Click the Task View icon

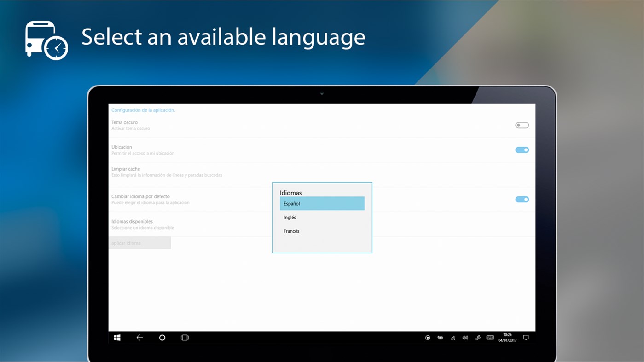coord(184,337)
